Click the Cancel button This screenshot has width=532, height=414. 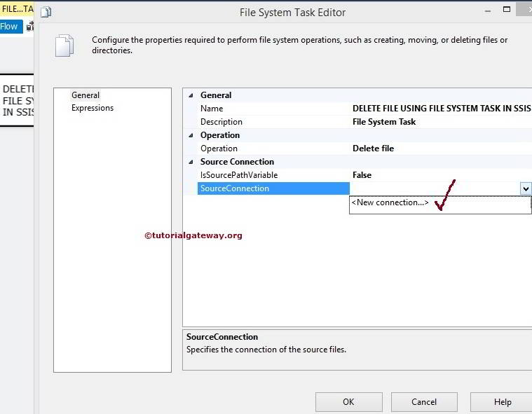[424, 402]
